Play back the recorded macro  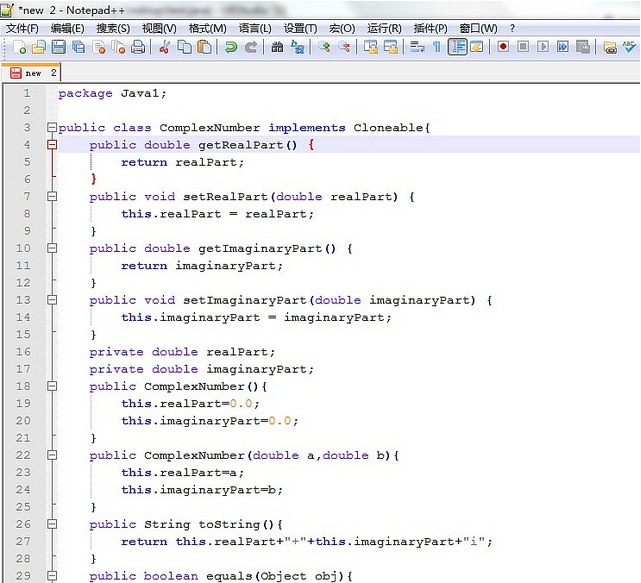(543, 47)
